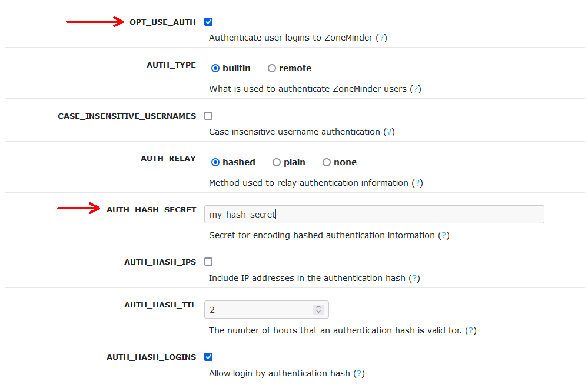Disable the AUTH_HASH_LOGINS checkbox
The height and width of the screenshot is (388, 588).
click(208, 357)
